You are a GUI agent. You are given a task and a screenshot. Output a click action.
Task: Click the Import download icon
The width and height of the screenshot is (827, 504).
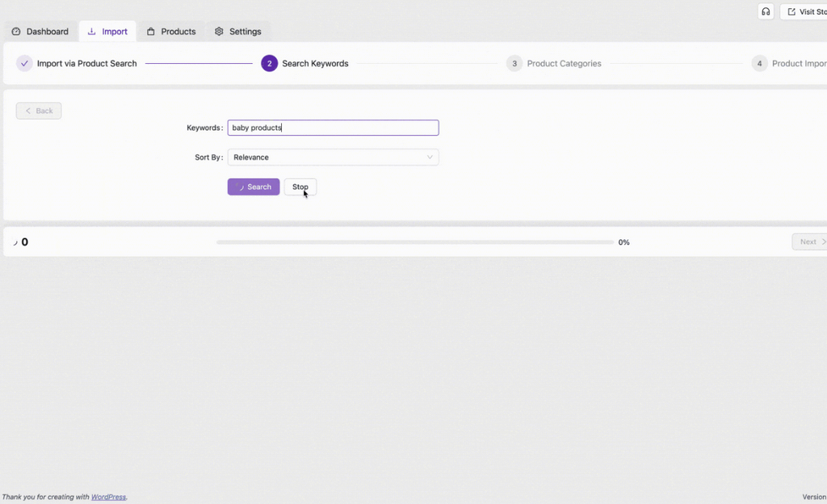pyautogui.click(x=92, y=31)
